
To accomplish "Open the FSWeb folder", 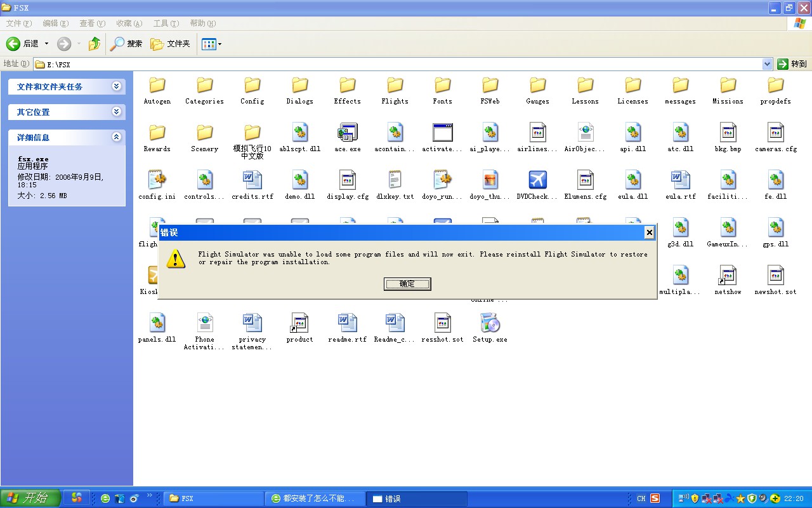I will (490, 91).
